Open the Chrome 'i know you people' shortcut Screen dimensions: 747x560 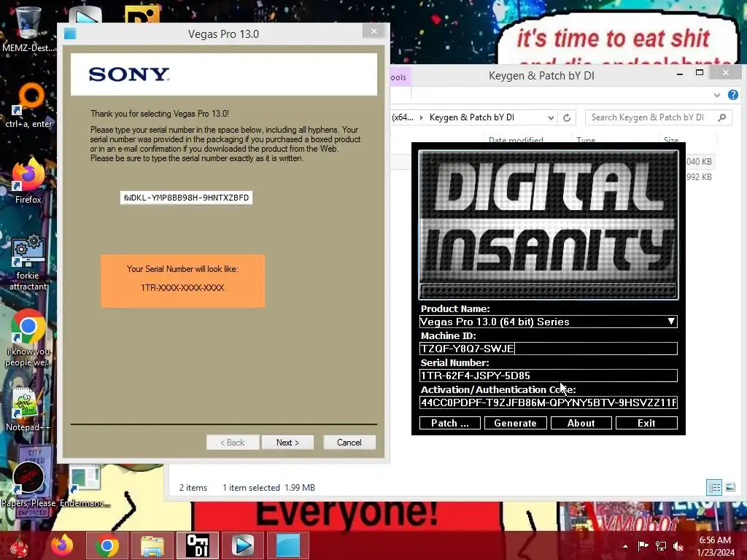click(28, 338)
